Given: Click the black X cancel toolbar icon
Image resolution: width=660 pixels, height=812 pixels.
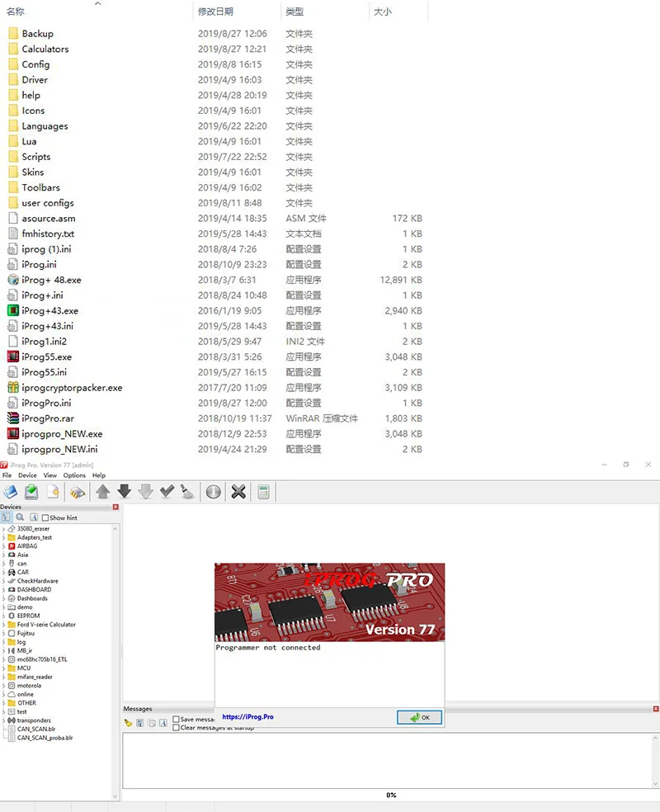Looking at the screenshot, I should tap(238, 492).
